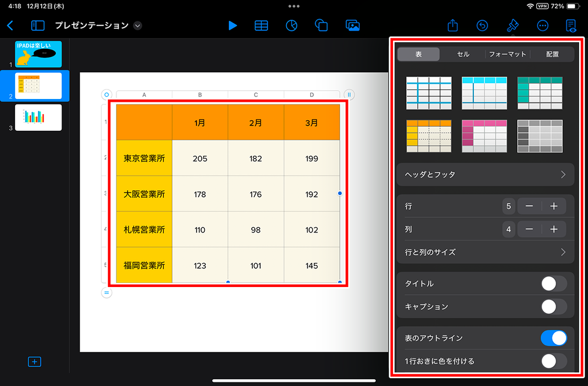Screen dimensions: 588x386
Task: Tap the back arrow to leave presentation
Action: [10, 25]
